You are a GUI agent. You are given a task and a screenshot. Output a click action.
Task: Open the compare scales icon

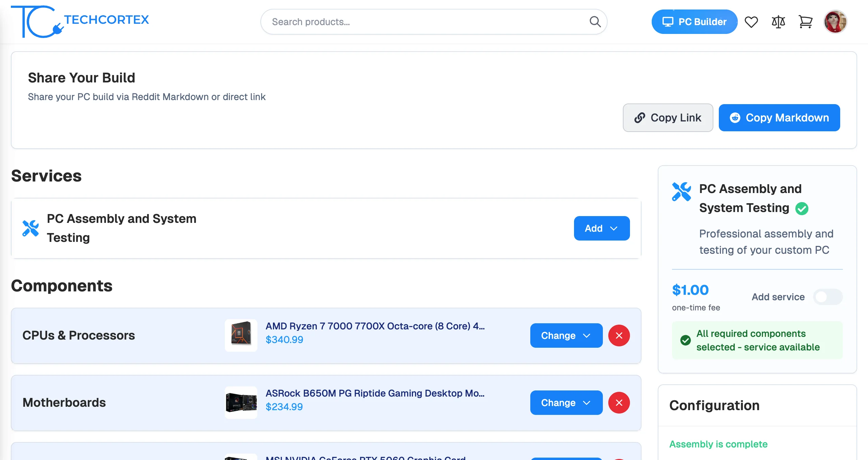pos(778,22)
